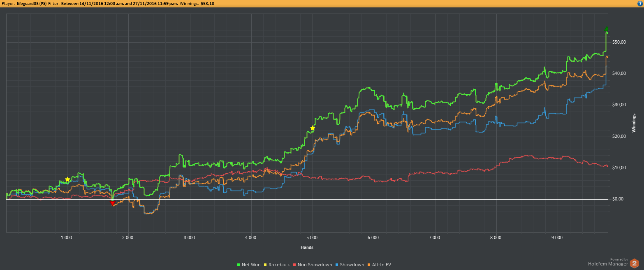Image resolution: width=644 pixels, height=270 pixels.
Task: Click the $10,00 axis label
Action: (619, 168)
